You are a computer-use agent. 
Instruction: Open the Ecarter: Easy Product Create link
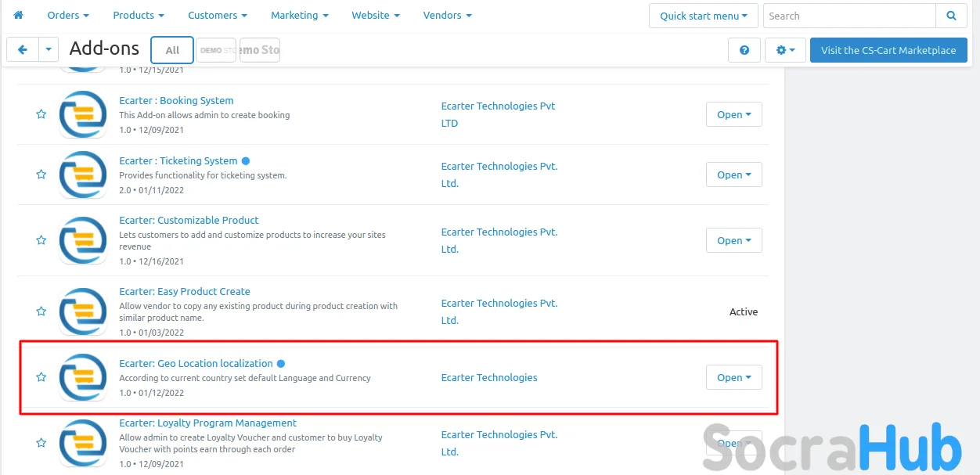(x=185, y=291)
